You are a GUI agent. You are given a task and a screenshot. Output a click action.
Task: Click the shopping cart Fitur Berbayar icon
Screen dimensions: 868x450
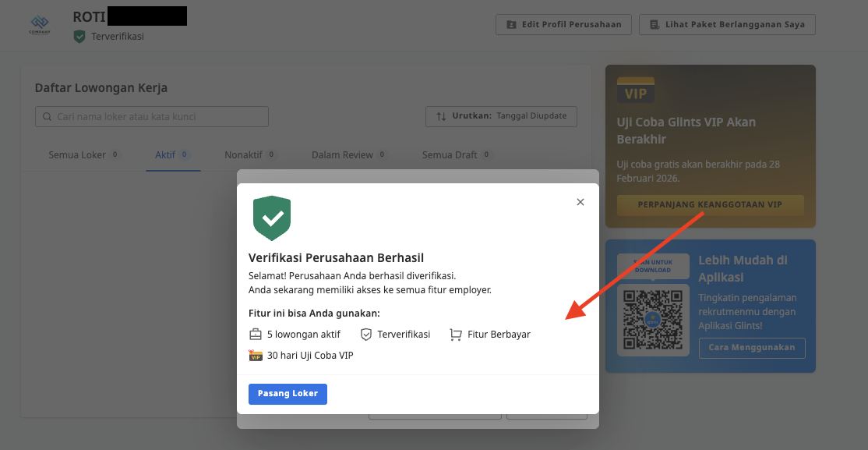click(456, 335)
